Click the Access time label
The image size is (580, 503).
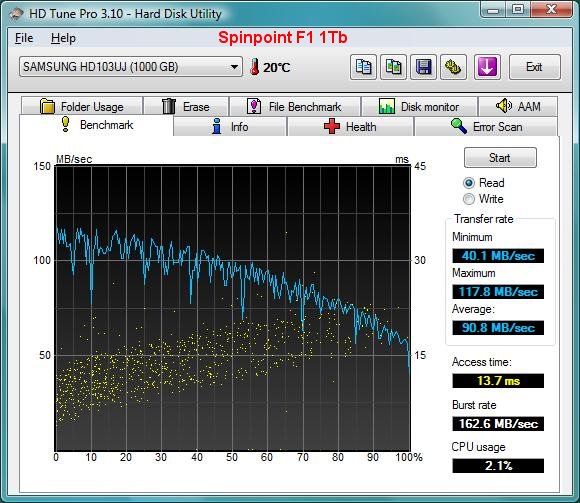pyautogui.click(x=482, y=362)
